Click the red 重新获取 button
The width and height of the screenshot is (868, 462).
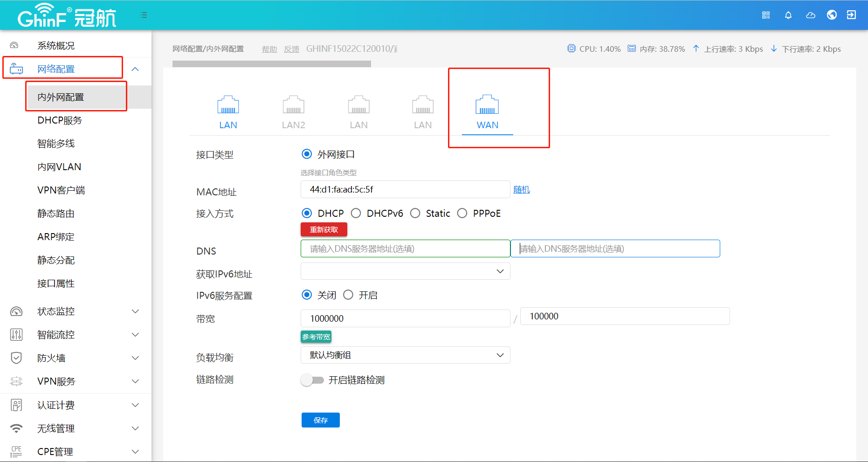point(324,229)
